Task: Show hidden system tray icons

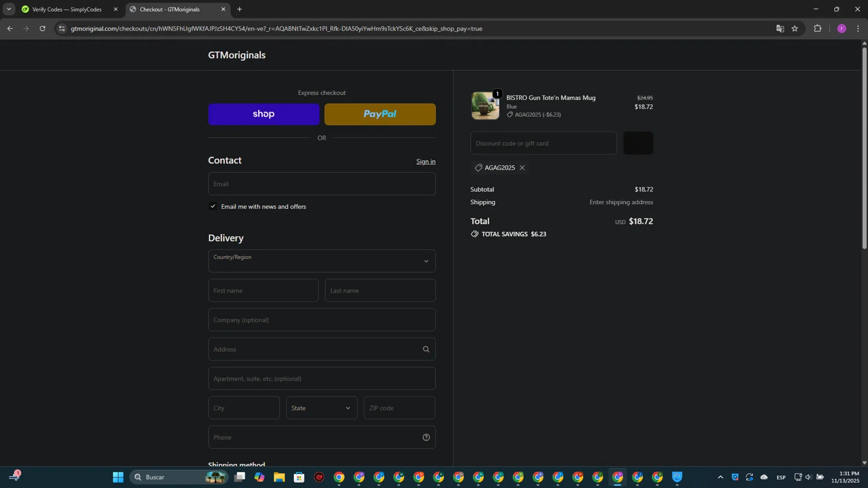Action: tap(720, 477)
